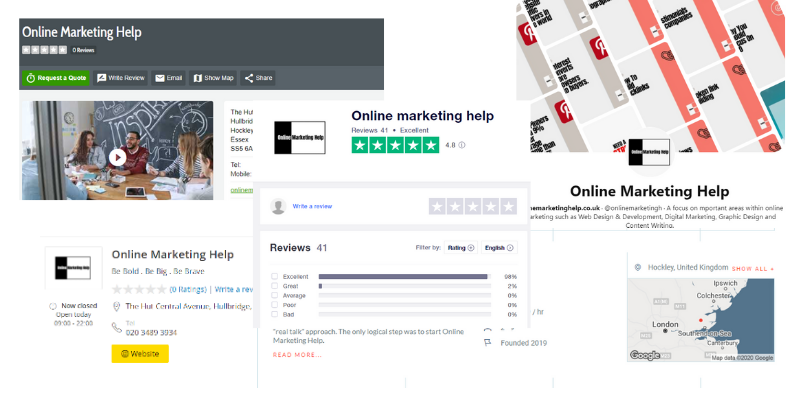Click the clock icon beside Now closed
Image resolution: width=800 pixels, height=400 pixels.
tap(53, 306)
